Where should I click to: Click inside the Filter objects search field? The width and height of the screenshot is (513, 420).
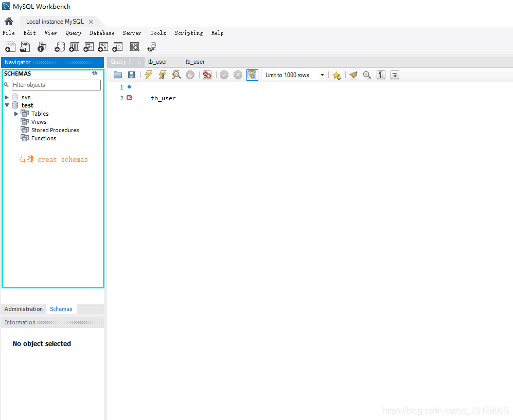pyautogui.click(x=56, y=85)
